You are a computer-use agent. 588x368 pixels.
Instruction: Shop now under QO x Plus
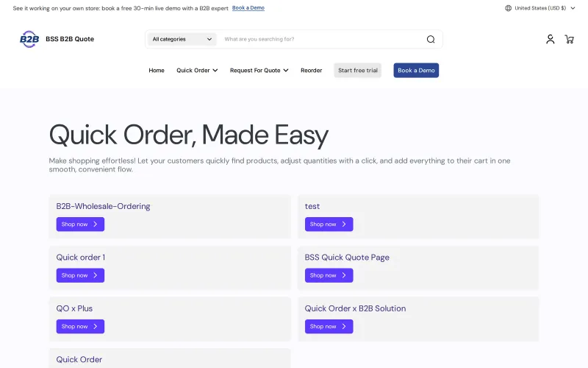(x=80, y=326)
